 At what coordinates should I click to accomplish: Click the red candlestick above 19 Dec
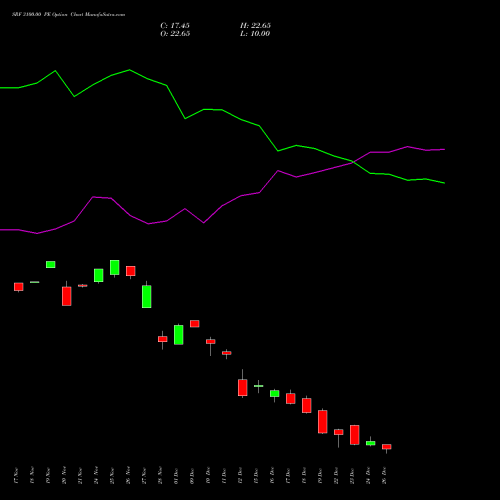coord(323,422)
